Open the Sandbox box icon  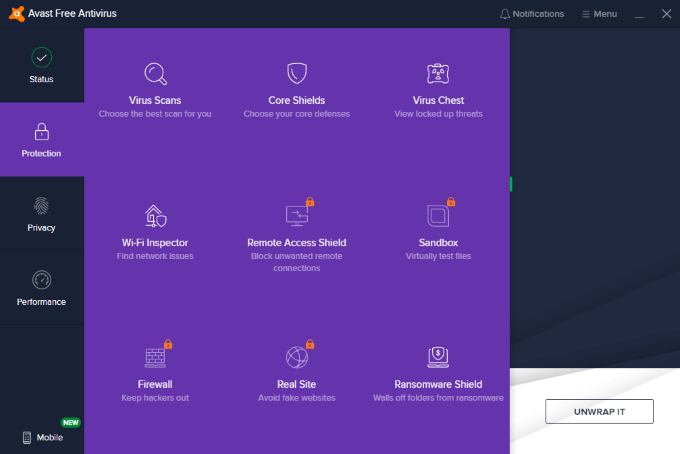[438, 216]
